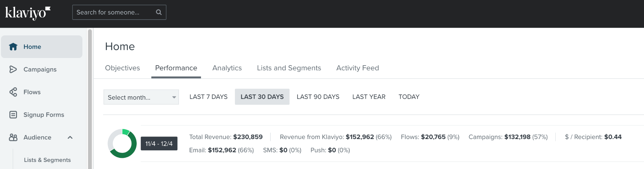The height and width of the screenshot is (169, 644).
Task: Open Home in the sidebar
Action: [x=42, y=47]
